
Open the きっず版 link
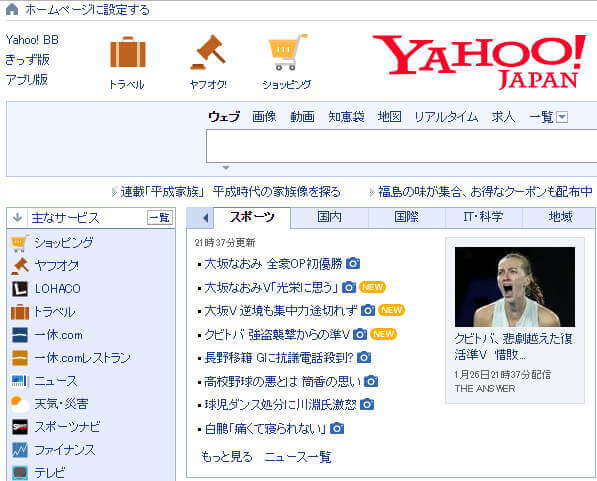27,60
